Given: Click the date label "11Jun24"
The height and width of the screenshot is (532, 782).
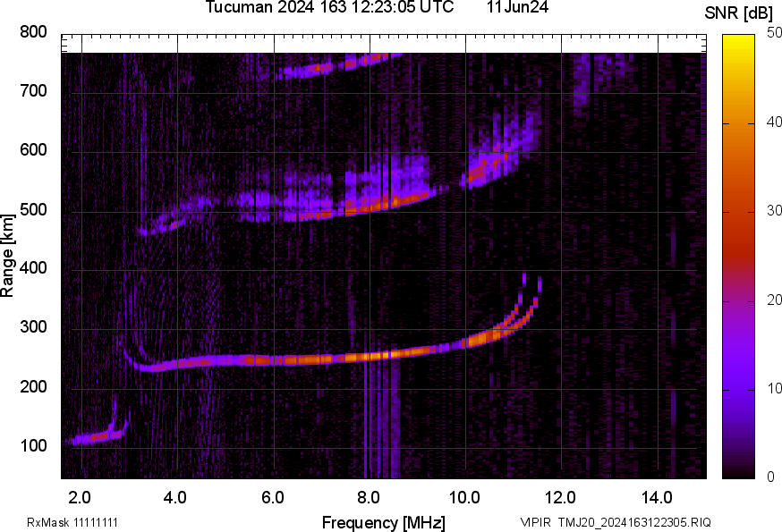Looking at the screenshot, I should coord(518,7).
